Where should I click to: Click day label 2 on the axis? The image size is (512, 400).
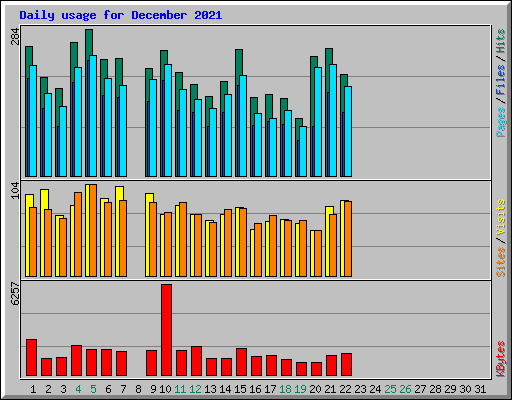48,389
